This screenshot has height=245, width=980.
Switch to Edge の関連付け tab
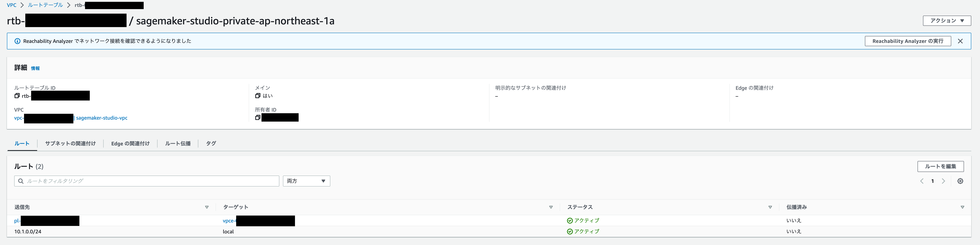click(x=131, y=144)
